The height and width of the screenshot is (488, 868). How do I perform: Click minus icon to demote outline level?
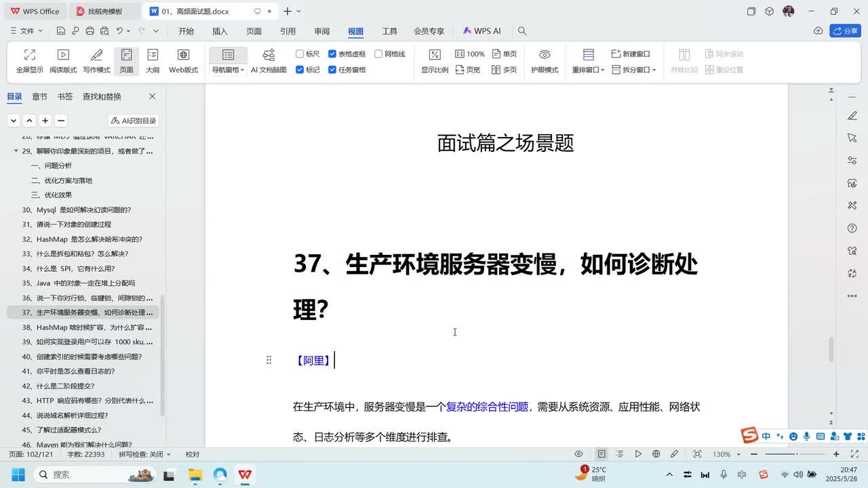pos(61,121)
